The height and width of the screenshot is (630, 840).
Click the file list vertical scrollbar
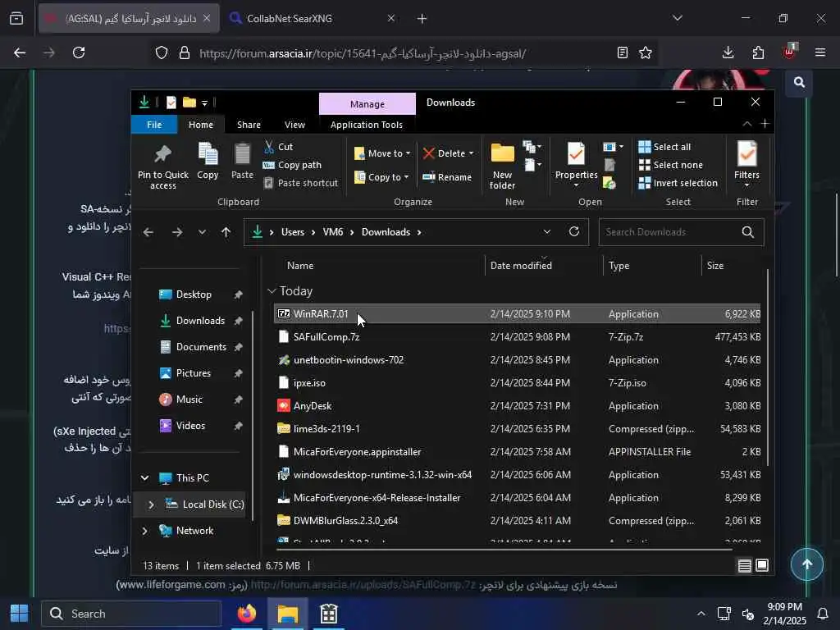coord(768,367)
